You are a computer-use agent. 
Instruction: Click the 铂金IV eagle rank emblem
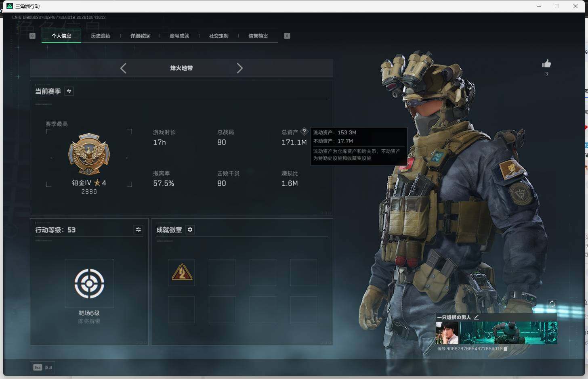pos(89,155)
